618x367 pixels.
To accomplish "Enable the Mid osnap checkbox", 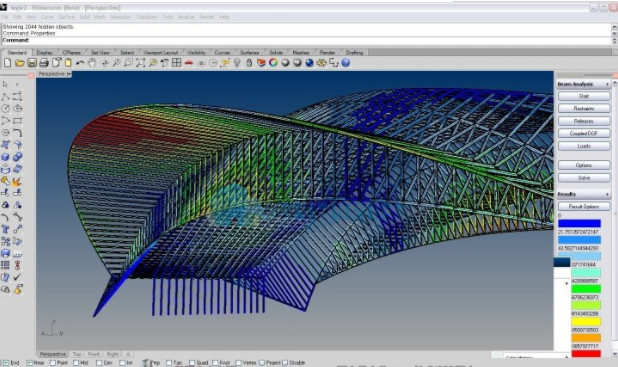I will pyautogui.click(x=76, y=363).
